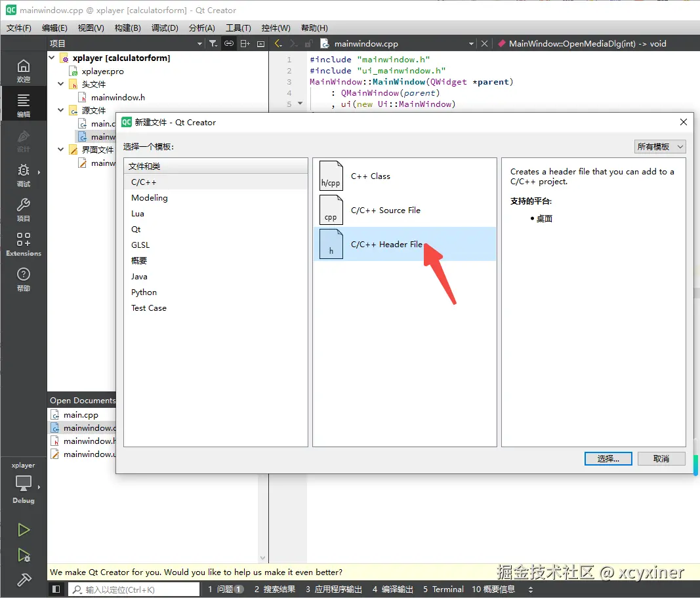The image size is (700, 598).
Task: Select the C/C++ category
Action: [216, 182]
